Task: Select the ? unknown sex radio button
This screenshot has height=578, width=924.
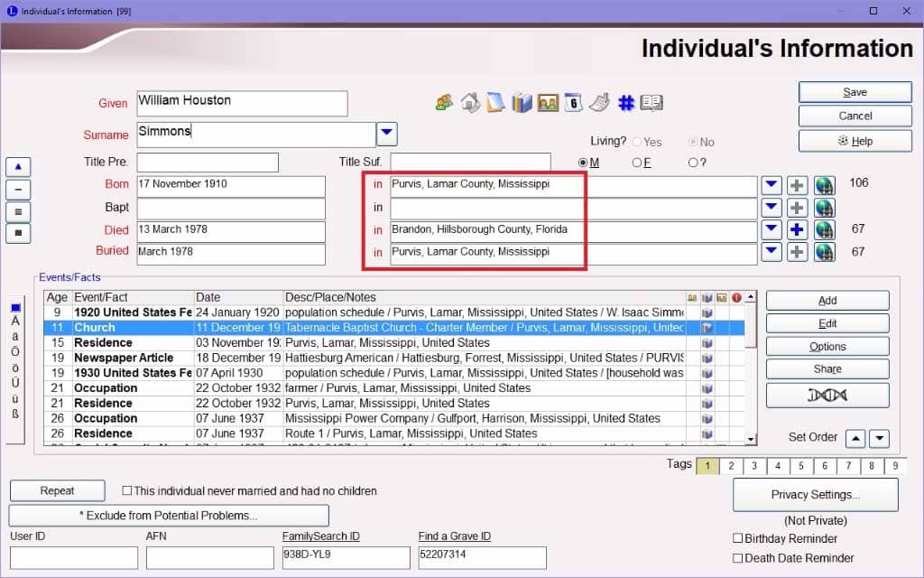Action: coord(693,163)
